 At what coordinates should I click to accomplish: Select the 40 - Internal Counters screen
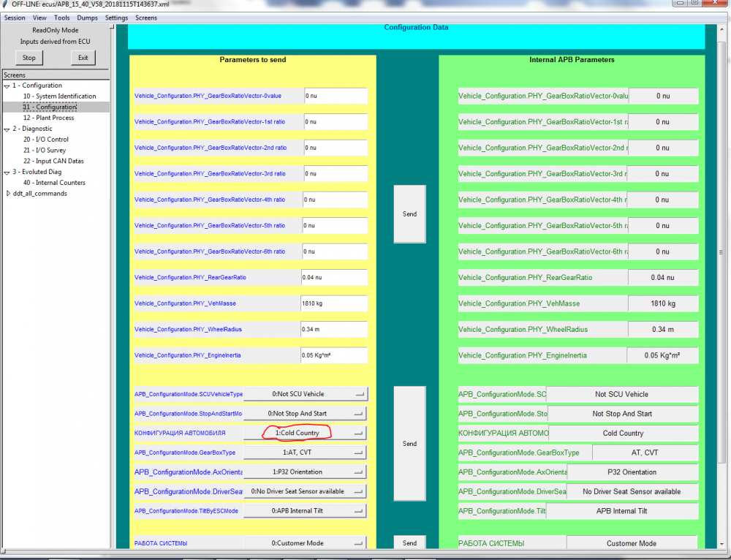54,183
